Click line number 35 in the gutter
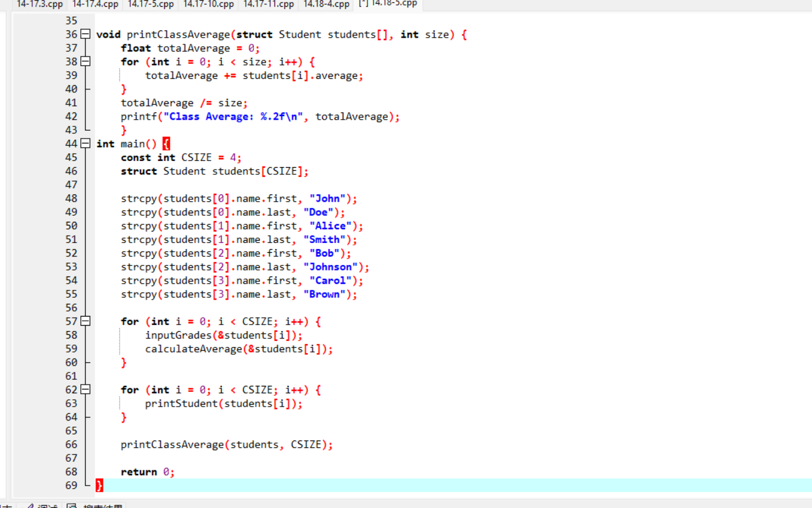Viewport: 812px width, 508px height. 71,21
